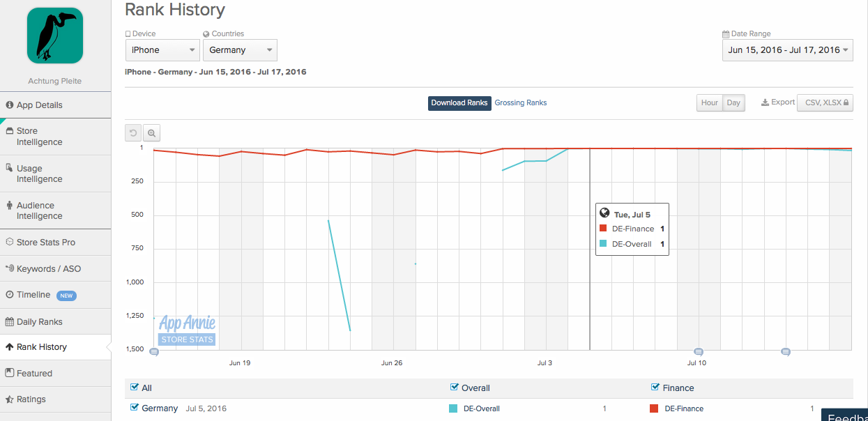
Task: Open the Ratings star item in sidebar
Action: [31, 399]
